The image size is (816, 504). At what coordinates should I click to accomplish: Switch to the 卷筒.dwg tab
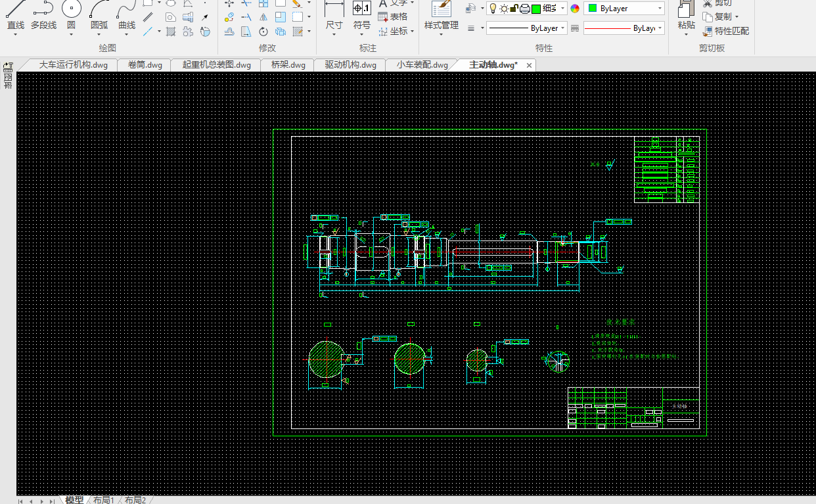[x=145, y=65]
